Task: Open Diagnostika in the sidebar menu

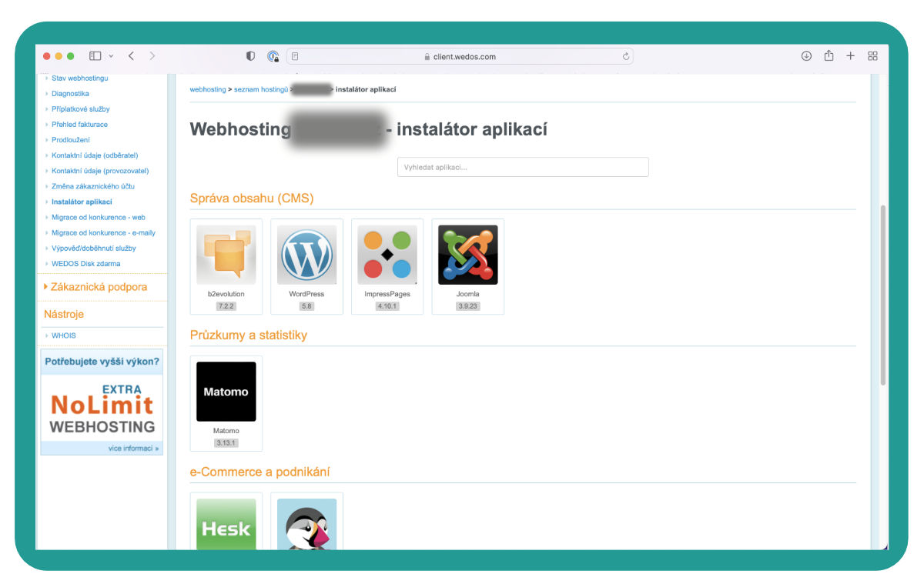Action: (x=70, y=93)
